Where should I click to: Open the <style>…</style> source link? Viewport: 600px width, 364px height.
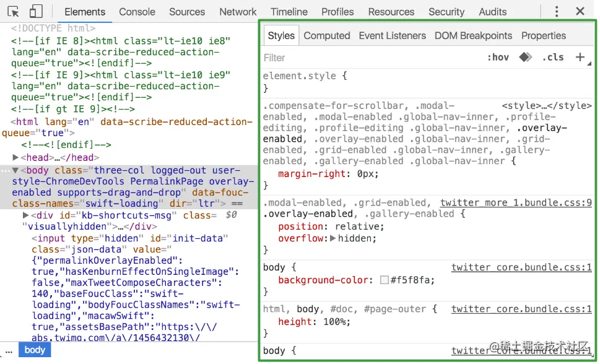547,106
